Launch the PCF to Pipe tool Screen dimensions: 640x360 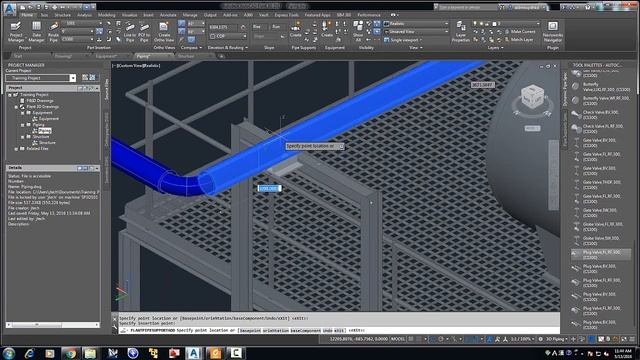point(144,32)
